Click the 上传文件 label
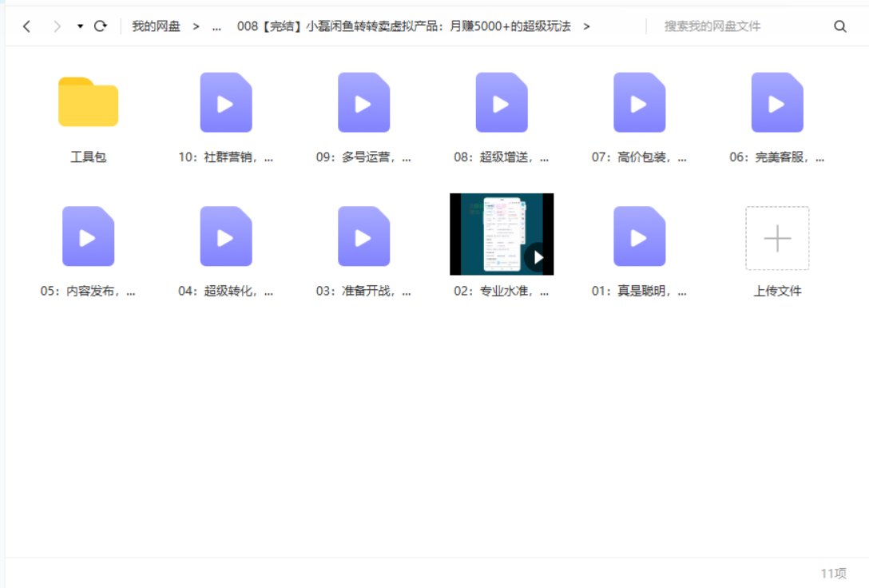The width and height of the screenshot is (869, 588). pos(778,292)
